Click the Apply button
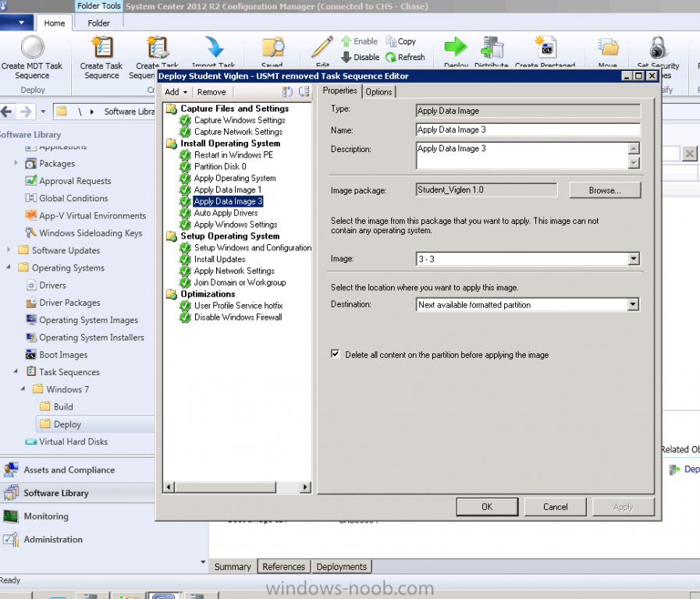The width and height of the screenshot is (700, 599). pos(624,507)
